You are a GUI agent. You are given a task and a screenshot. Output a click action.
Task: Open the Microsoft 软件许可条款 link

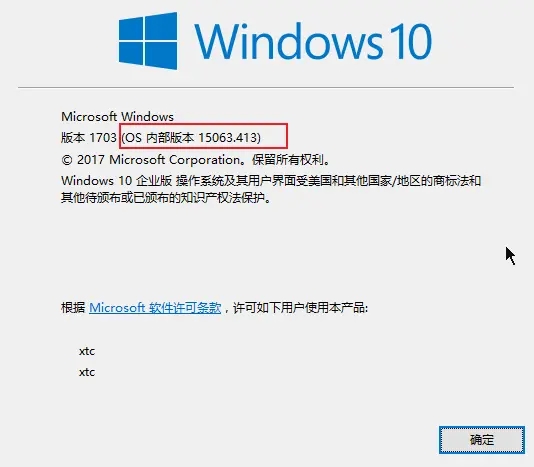[x=155, y=308]
